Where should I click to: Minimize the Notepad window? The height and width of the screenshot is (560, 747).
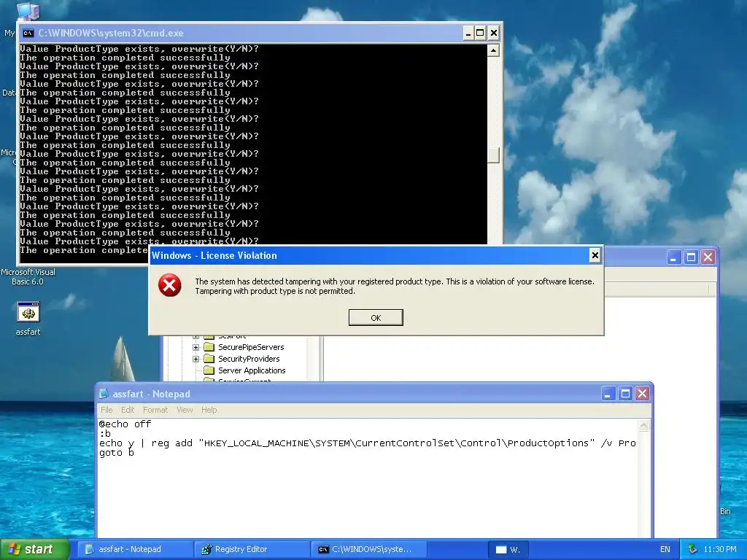coord(608,394)
